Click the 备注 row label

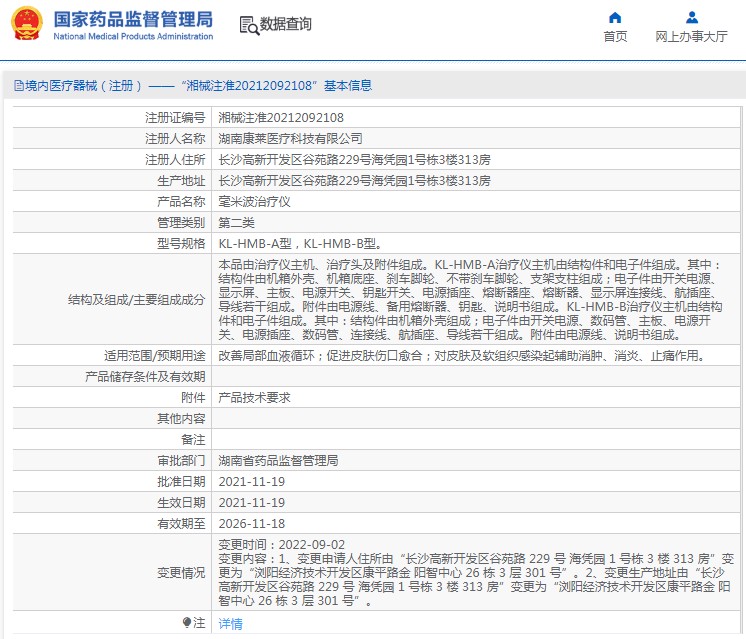(193, 440)
